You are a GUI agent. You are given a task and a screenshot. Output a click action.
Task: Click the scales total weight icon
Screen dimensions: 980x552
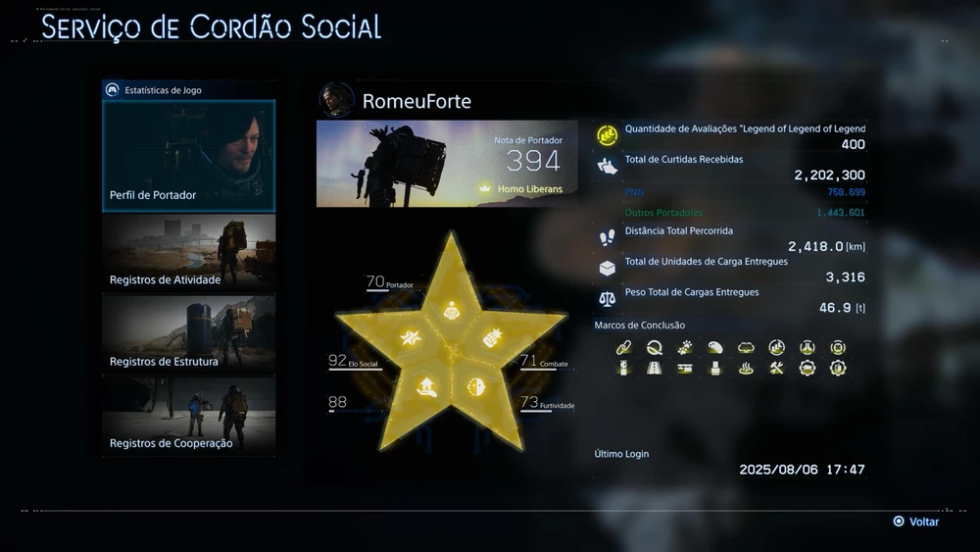click(x=607, y=299)
